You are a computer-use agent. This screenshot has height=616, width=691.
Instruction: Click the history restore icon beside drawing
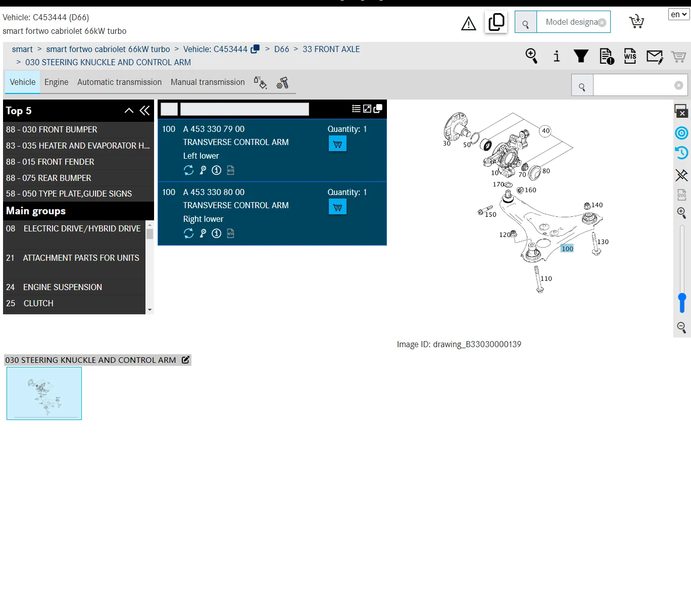(681, 153)
